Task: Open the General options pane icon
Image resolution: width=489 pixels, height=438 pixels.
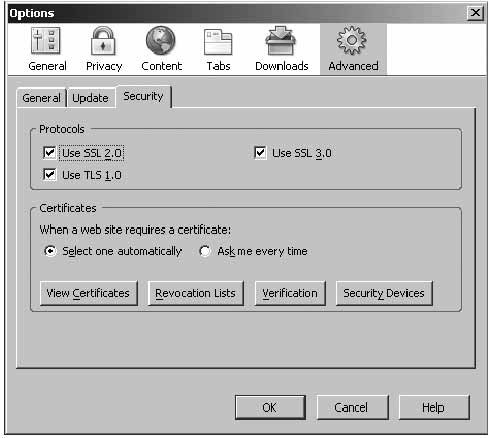Action: tap(47, 49)
